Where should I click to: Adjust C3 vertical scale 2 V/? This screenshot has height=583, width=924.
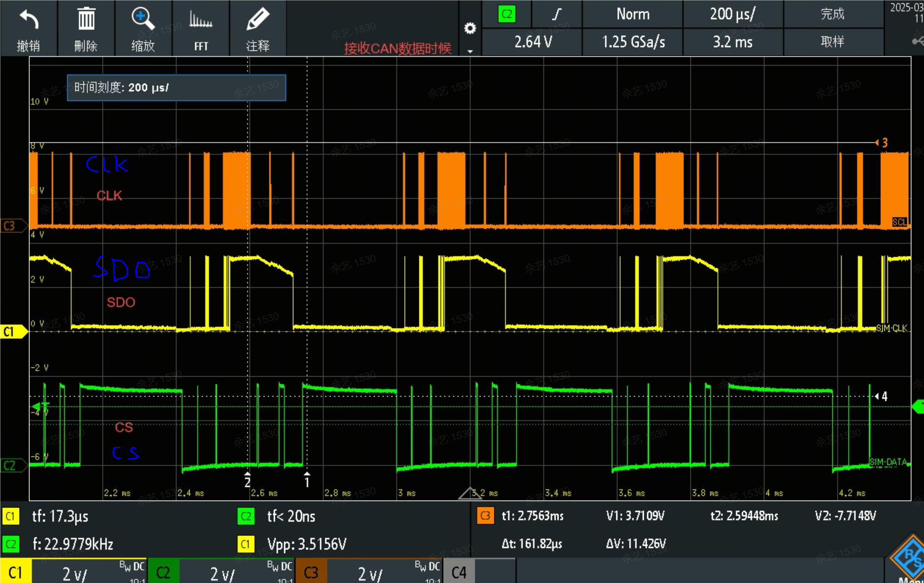coord(370,573)
